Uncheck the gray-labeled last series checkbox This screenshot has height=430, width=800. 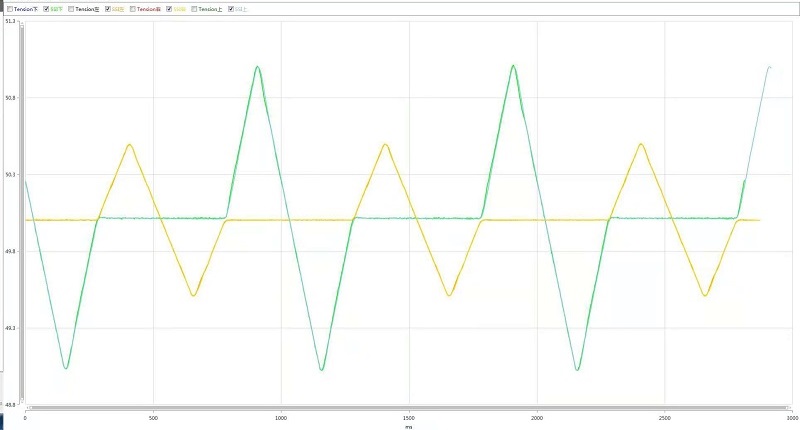231,9
